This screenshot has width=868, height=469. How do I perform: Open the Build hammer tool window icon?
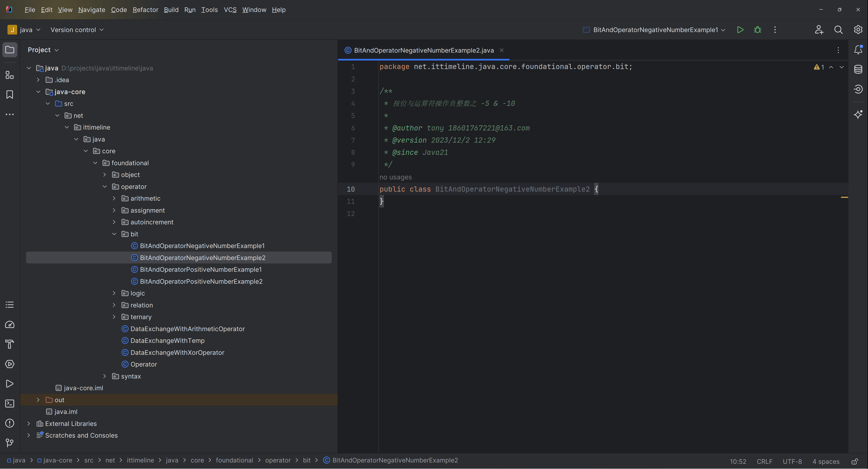(x=10, y=344)
